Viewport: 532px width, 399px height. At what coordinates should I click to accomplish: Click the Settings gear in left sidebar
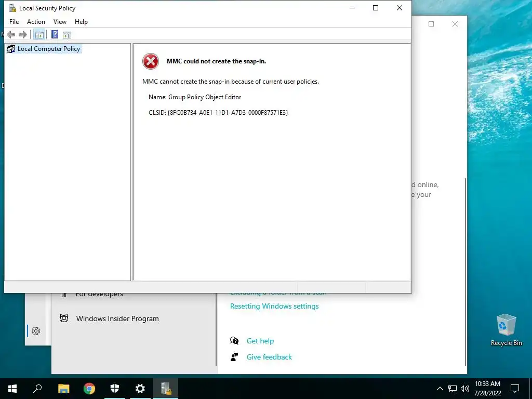pos(36,331)
